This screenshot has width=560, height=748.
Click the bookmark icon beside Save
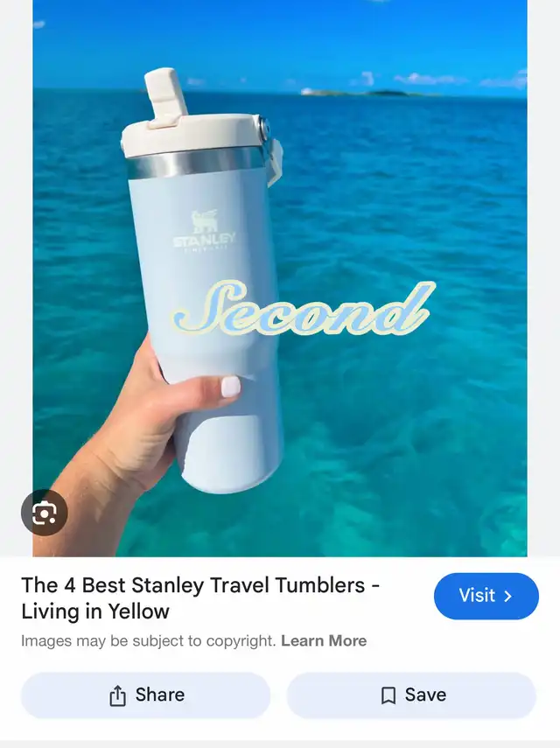388,696
